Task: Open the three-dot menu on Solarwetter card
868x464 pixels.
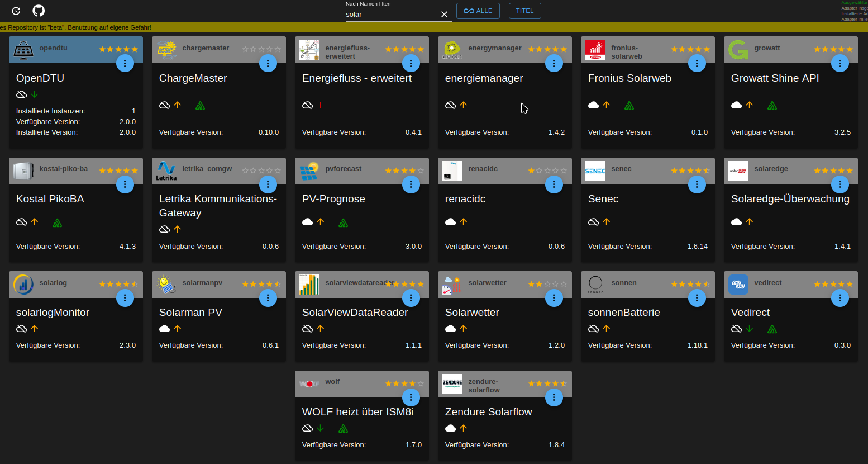Action: [x=554, y=298]
